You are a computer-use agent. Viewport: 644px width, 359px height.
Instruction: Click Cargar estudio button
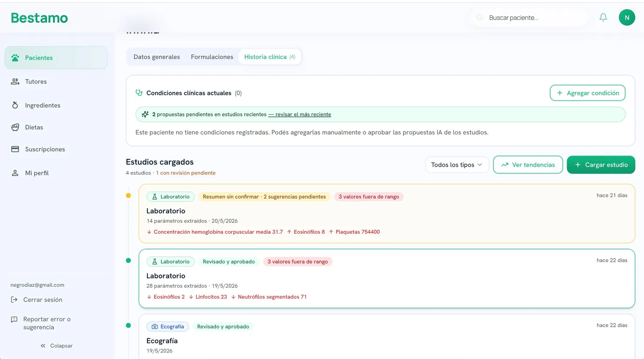pos(601,165)
